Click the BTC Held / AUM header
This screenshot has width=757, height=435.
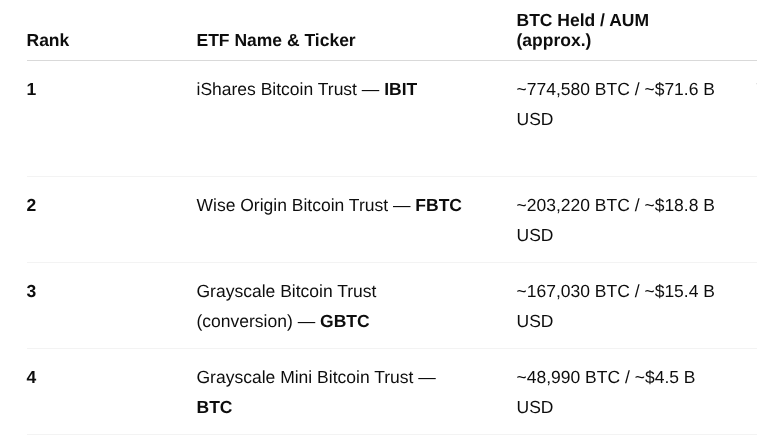tap(582, 30)
